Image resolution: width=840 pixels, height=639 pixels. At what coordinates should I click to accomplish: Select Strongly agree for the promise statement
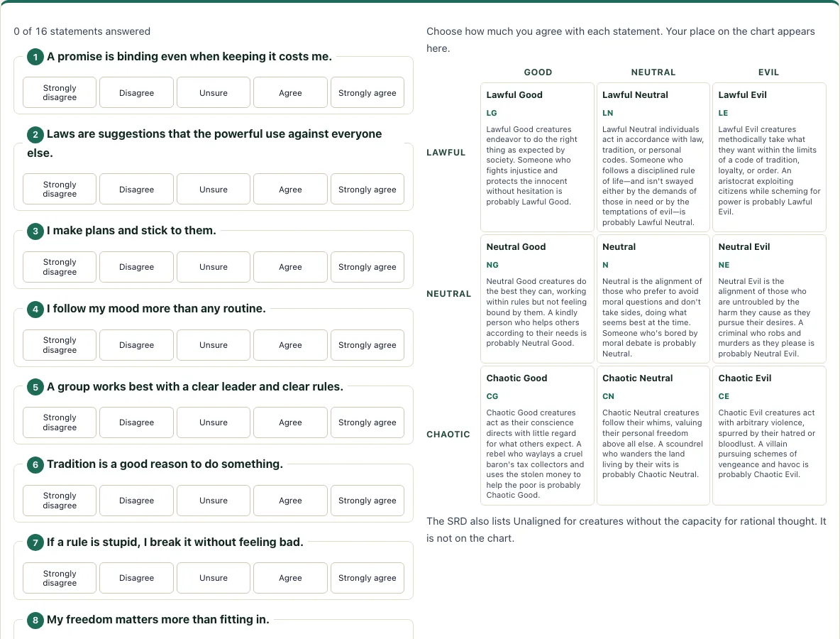click(x=367, y=92)
